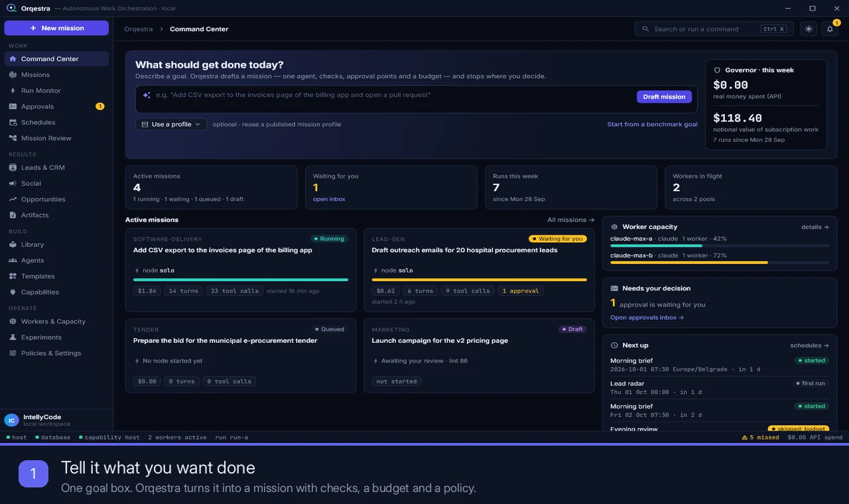Open Capabilities in the sidebar
Image resolution: width=849 pixels, height=504 pixels.
tap(56, 292)
